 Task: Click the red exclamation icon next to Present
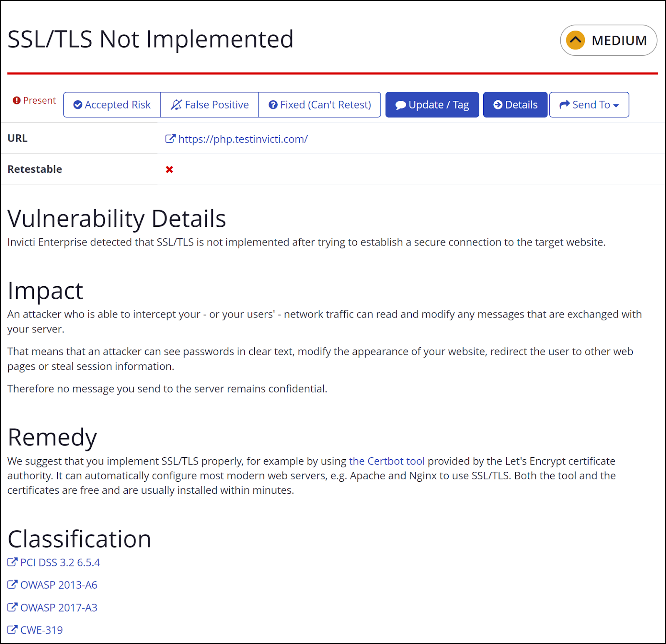point(16,100)
